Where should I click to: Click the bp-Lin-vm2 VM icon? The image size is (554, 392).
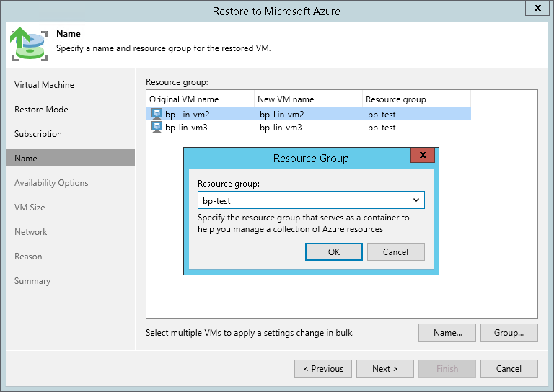pos(157,114)
